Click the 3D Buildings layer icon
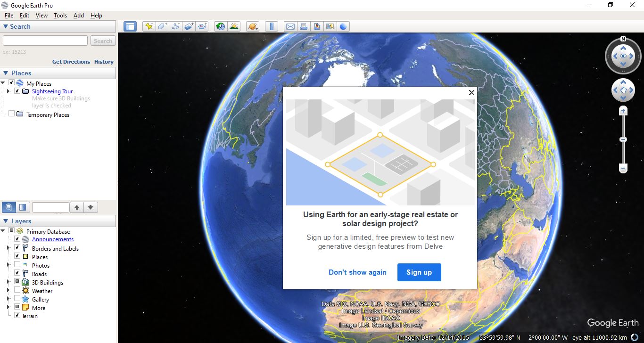 pos(26,282)
